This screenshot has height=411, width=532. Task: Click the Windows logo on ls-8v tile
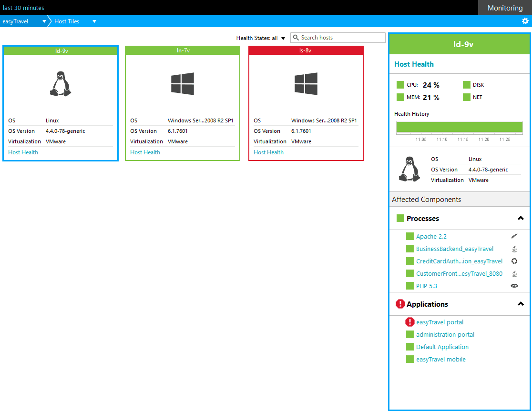click(306, 83)
